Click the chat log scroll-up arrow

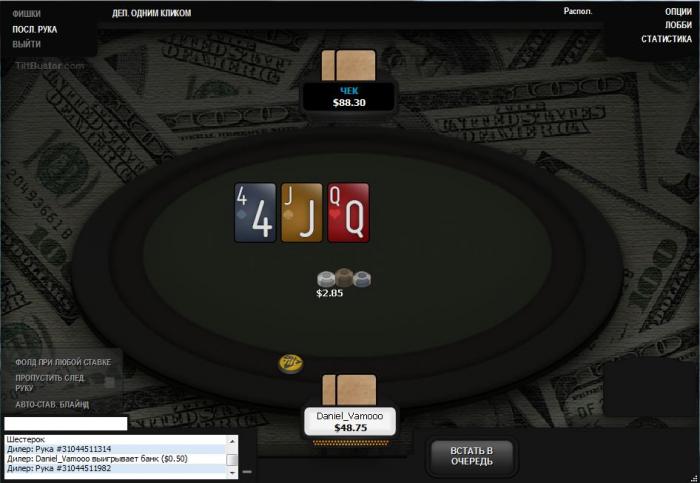(232, 441)
